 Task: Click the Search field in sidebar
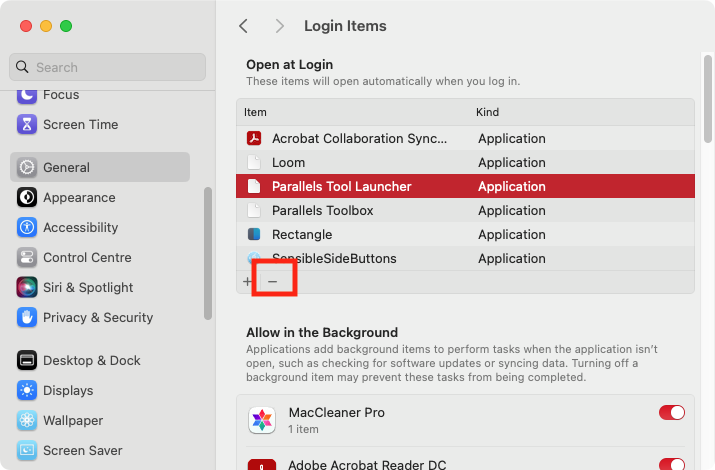pyautogui.click(x=107, y=67)
